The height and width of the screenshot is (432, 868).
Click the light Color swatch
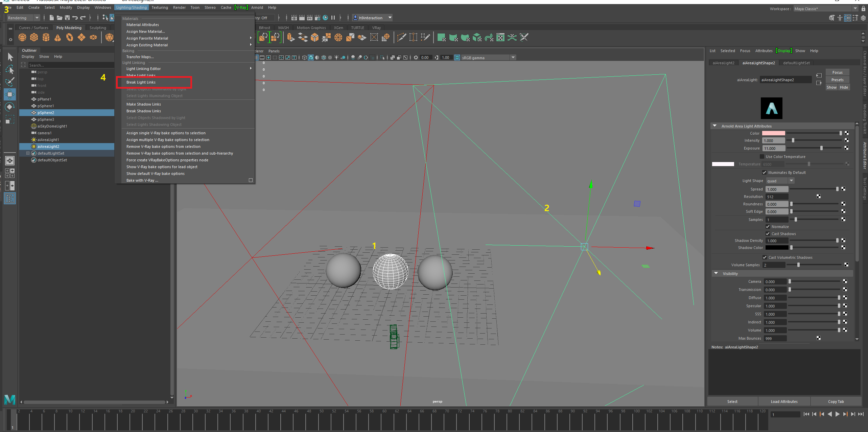pos(773,133)
